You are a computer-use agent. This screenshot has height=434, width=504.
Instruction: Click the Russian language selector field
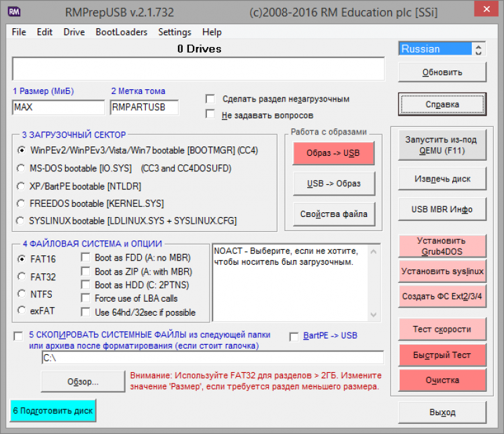(435, 49)
